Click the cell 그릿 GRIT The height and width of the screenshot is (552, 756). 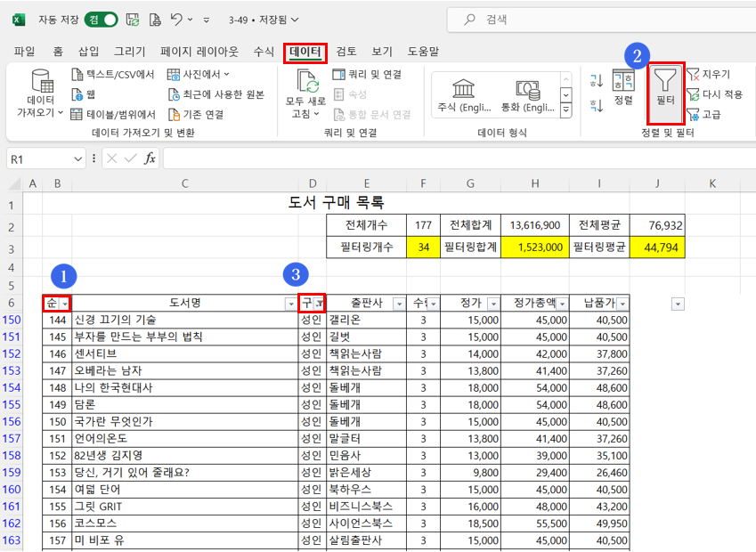pos(184,507)
